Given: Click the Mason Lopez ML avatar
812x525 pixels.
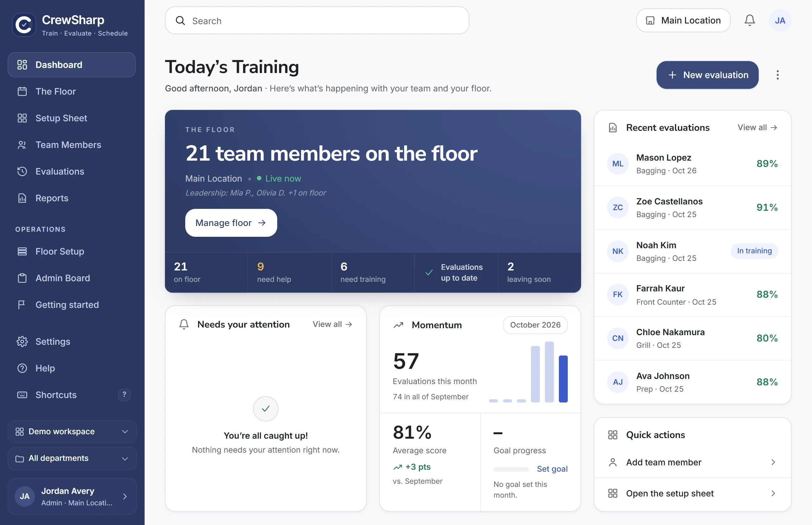Looking at the screenshot, I should pyautogui.click(x=618, y=164).
